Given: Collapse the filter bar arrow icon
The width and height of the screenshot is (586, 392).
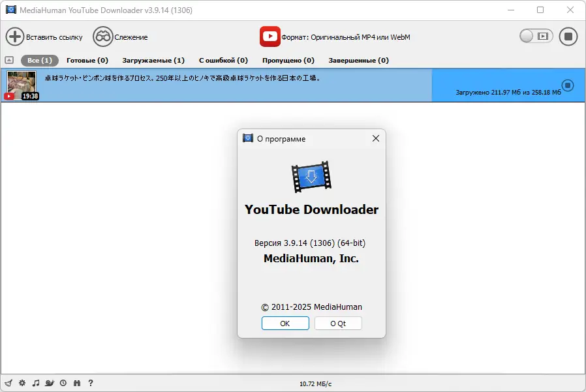Looking at the screenshot, I should [9, 60].
